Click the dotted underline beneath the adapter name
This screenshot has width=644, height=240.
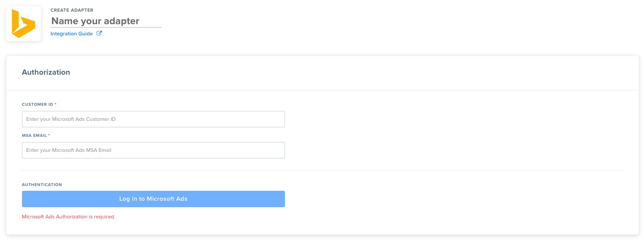coord(106,27)
